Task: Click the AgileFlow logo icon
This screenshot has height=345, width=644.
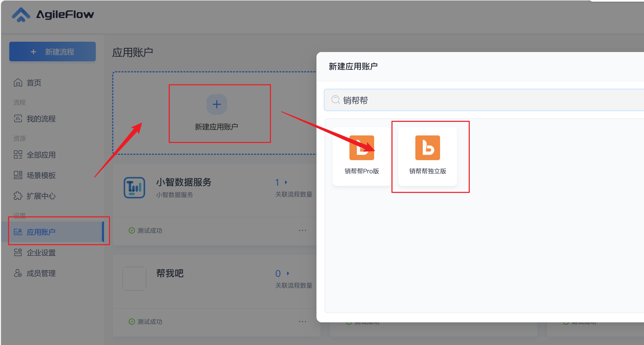Action: [x=21, y=15]
